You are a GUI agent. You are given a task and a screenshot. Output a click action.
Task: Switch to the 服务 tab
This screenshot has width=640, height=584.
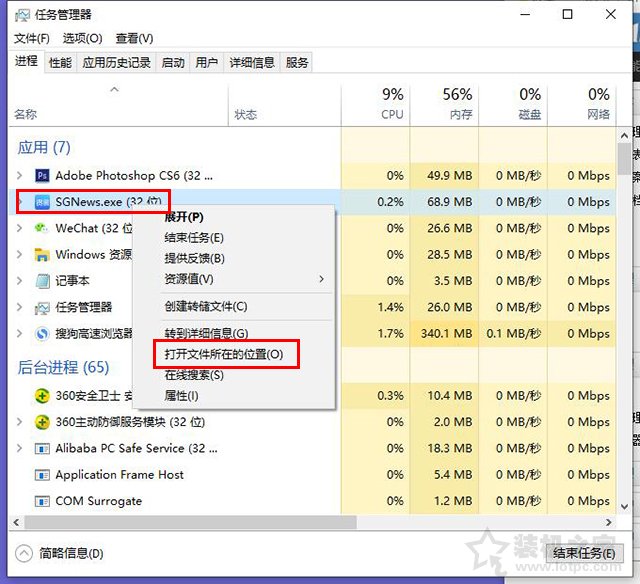(x=297, y=62)
